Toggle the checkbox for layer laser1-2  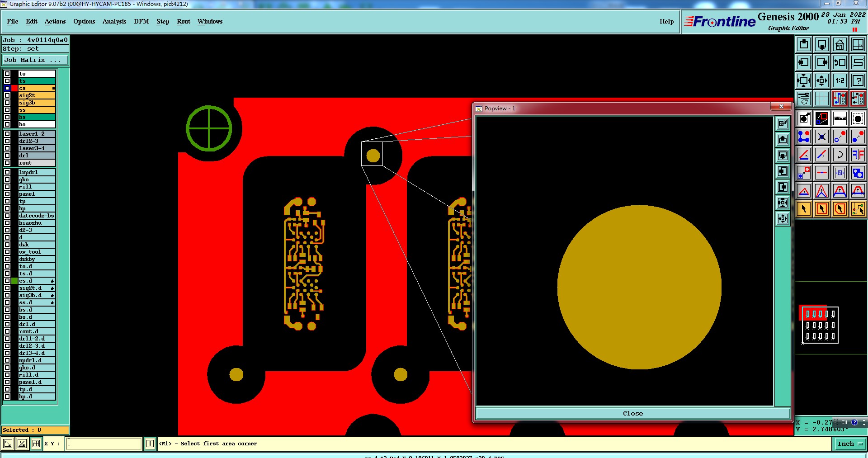(7, 134)
